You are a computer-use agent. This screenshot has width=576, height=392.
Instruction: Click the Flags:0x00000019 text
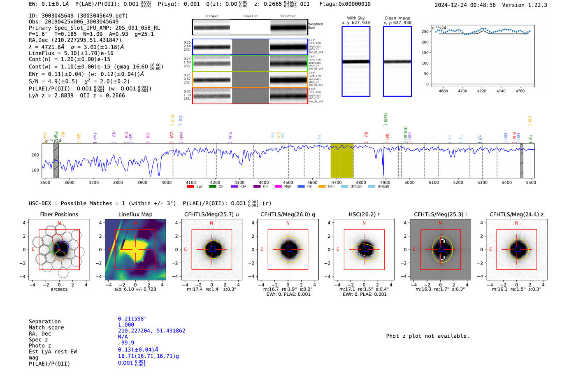(345, 4)
